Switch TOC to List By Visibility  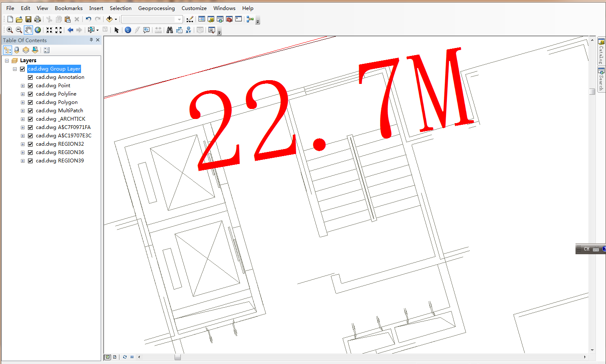[x=26, y=50]
